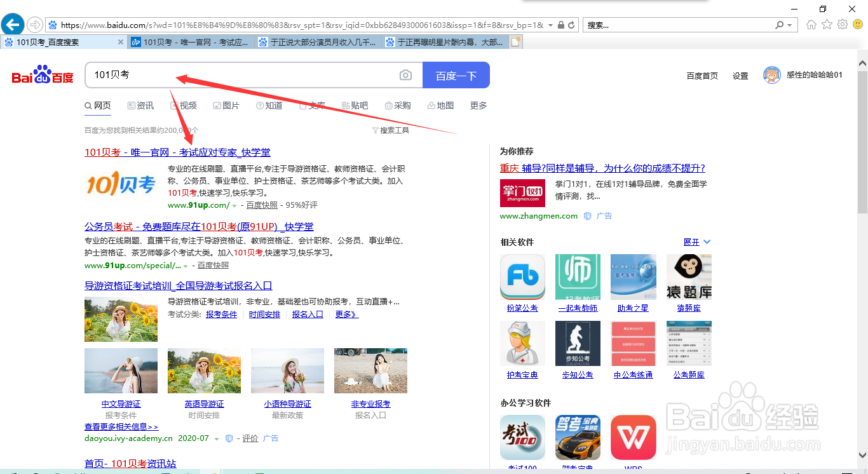Click the 百度一下 search button
The width and height of the screenshot is (868, 474).
[x=456, y=75]
